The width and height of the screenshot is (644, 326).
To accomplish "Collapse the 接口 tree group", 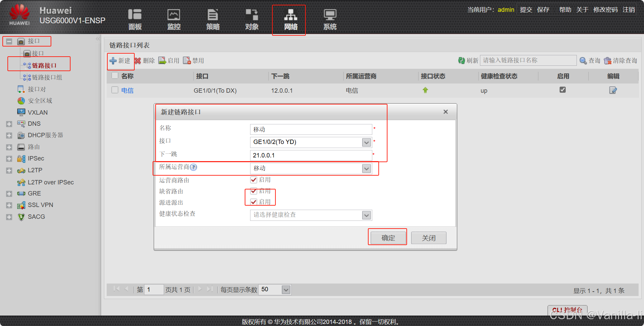I will (9, 41).
